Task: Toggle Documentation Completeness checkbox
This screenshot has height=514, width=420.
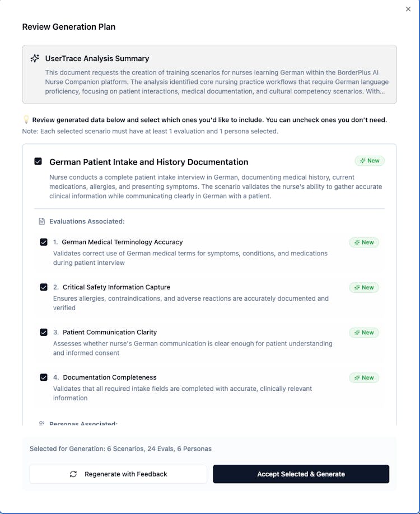Action: (x=44, y=377)
